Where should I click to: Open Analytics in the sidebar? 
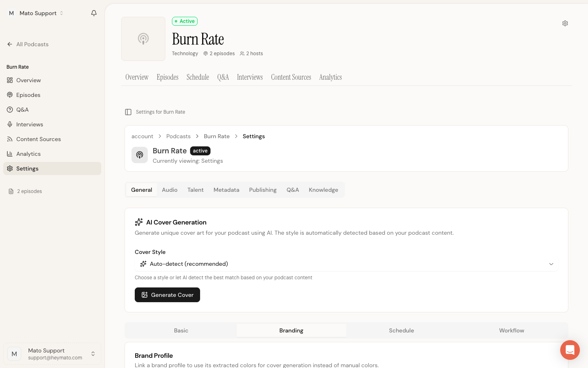coord(52,154)
